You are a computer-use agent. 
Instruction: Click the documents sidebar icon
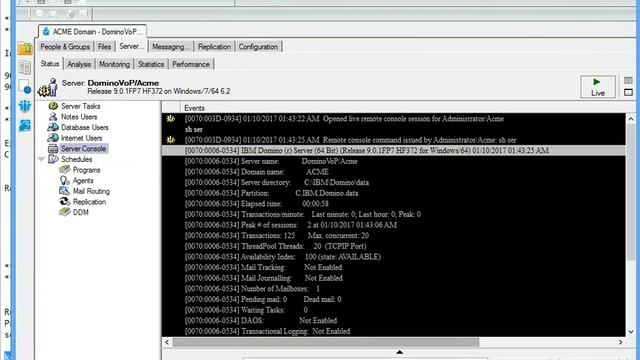tap(25, 67)
